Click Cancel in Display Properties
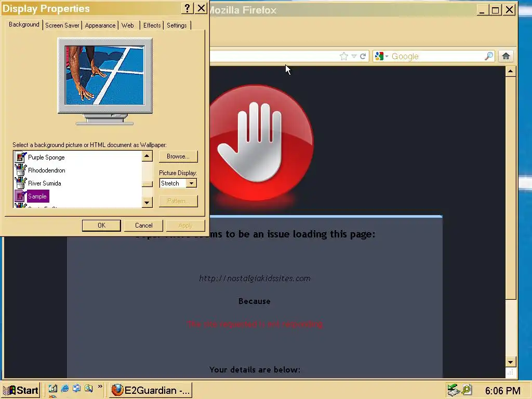This screenshot has height=399, width=532. pos(143,225)
